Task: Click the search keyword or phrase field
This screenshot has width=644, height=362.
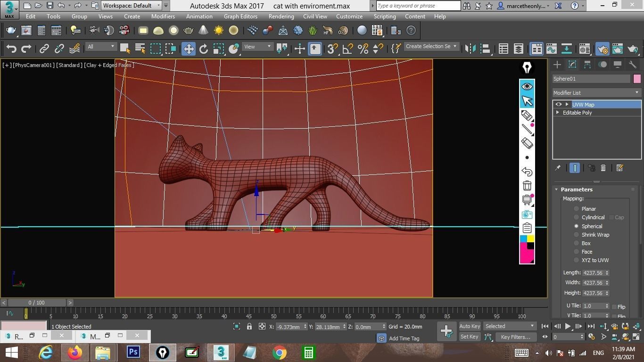Action: point(418,6)
